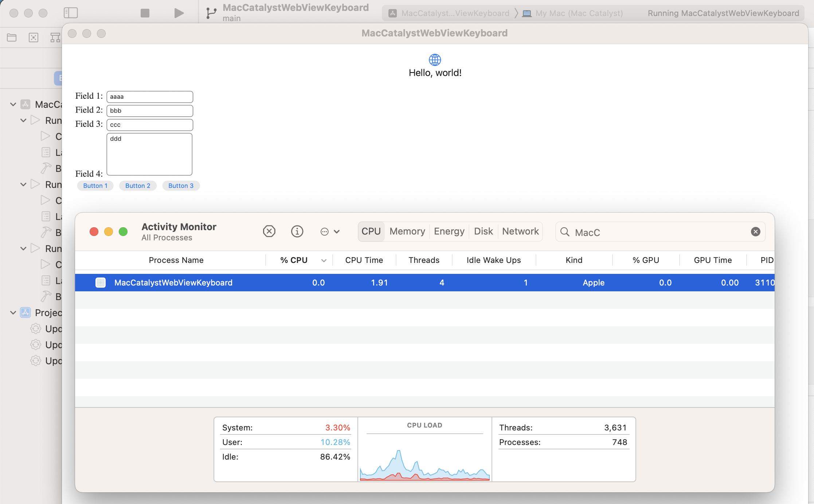Switch to the Energy tab
814x504 pixels.
click(449, 231)
